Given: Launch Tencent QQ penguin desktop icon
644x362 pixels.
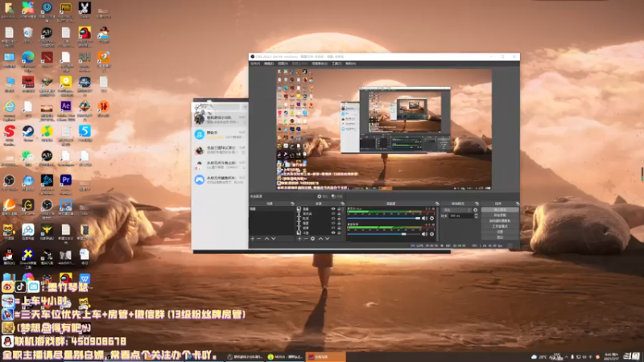Looking at the screenshot, I should pos(9,254).
